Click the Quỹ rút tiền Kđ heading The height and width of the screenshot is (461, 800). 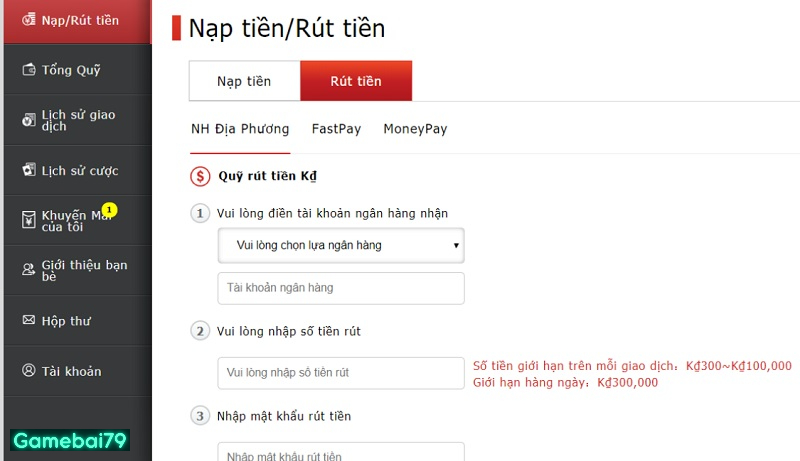click(x=267, y=176)
